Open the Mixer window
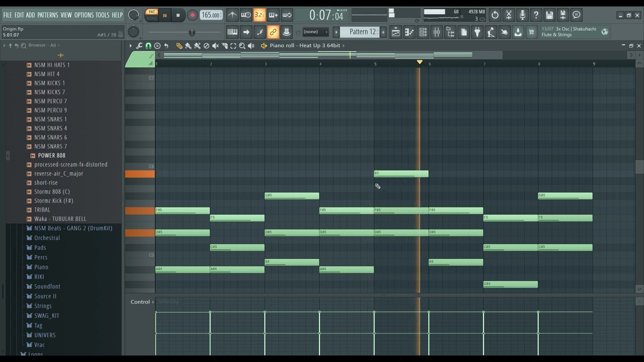This screenshot has width=644, height=362. 437,32
